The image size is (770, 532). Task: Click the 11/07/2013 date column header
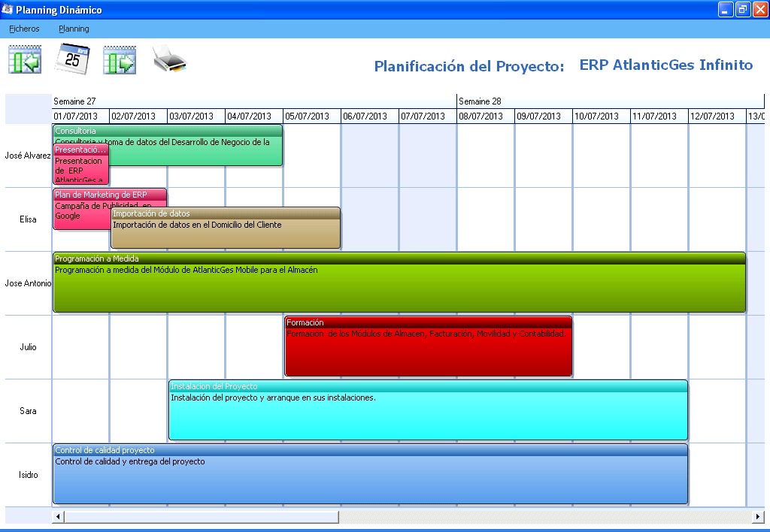(x=660, y=116)
